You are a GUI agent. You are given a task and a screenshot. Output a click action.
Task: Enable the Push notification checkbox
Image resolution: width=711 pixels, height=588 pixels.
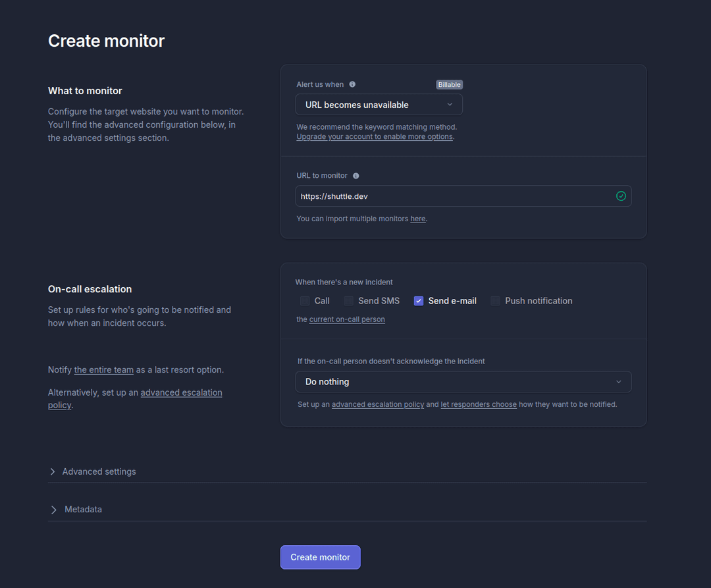(x=495, y=300)
